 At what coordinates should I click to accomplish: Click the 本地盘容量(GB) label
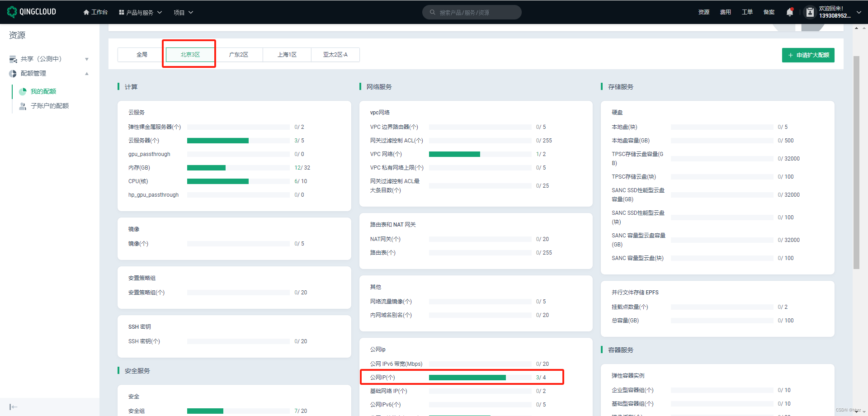pos(631,141)
